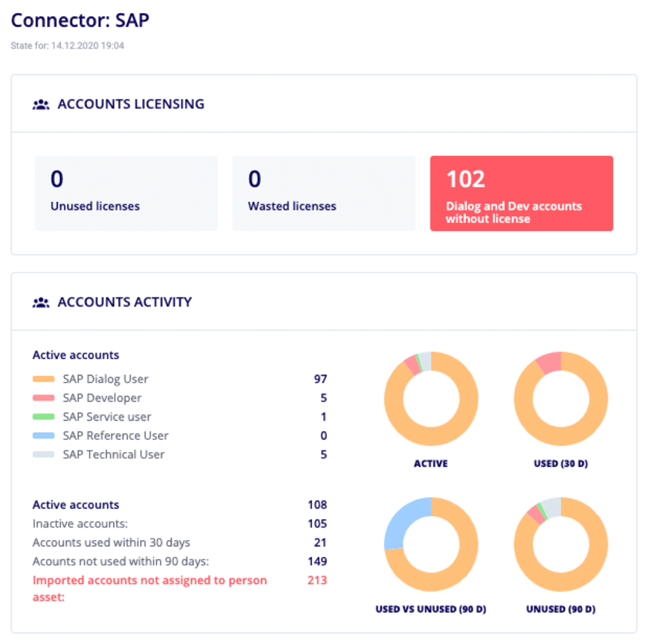Viewport: 646px width, 644px height.
Task: Click the Accounts Activity people icon
Action: (x=41, y=303)
